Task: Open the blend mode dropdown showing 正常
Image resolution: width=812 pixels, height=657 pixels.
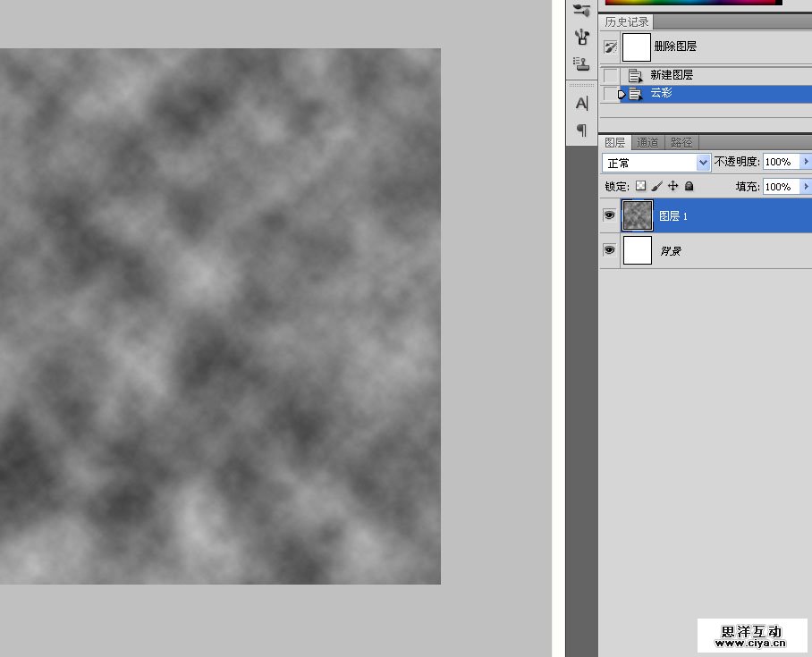Action: 656,163
